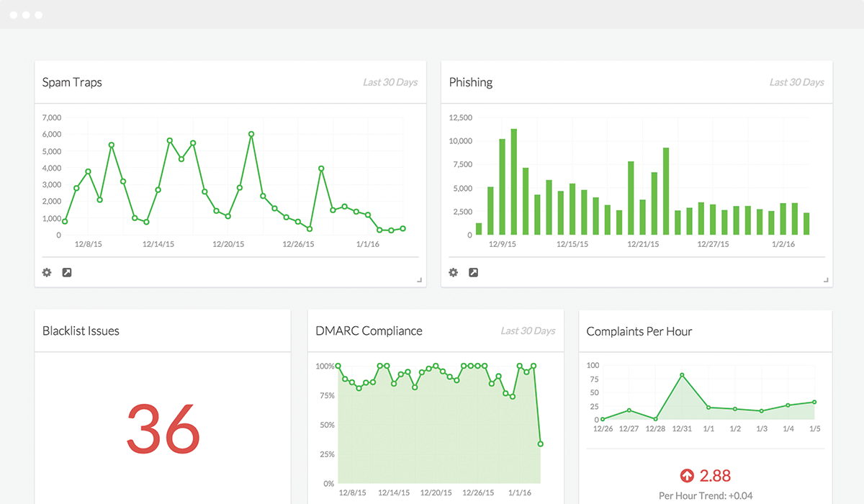Click the Phishing panel title
The image size is (864, 504).
click(471, 82)
